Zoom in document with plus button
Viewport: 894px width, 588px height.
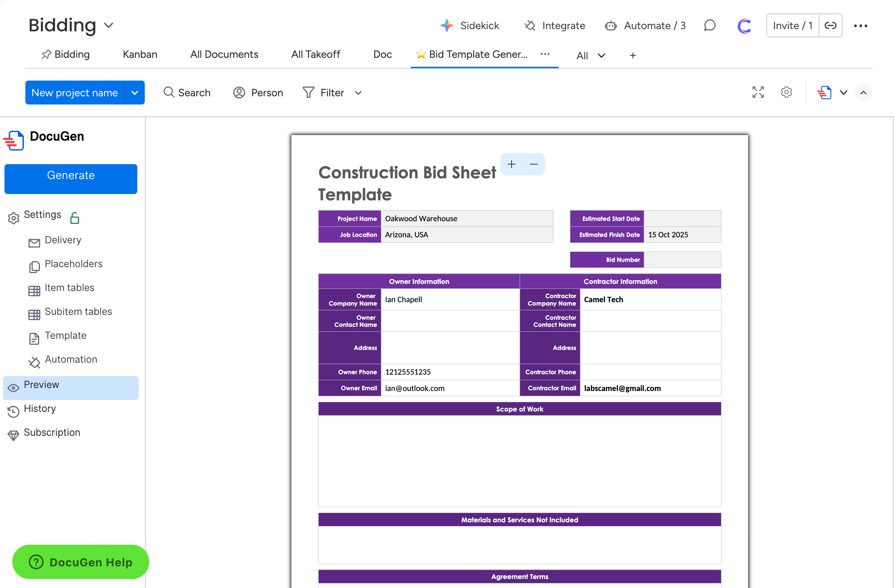tap(511, 164)
